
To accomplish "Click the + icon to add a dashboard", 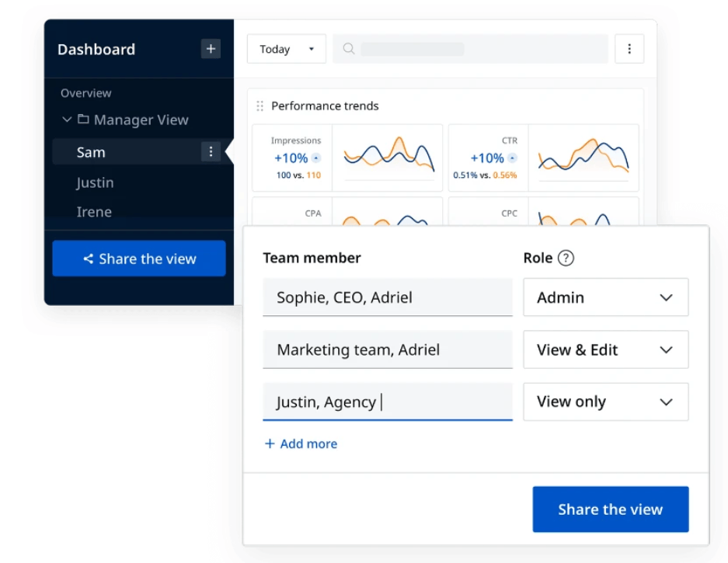I will pos(209,49).
